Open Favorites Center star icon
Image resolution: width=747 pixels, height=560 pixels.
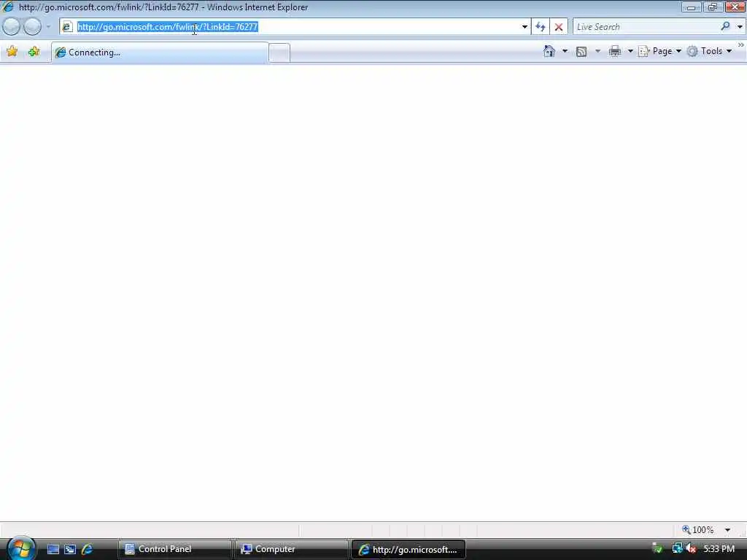click(12, 52)
